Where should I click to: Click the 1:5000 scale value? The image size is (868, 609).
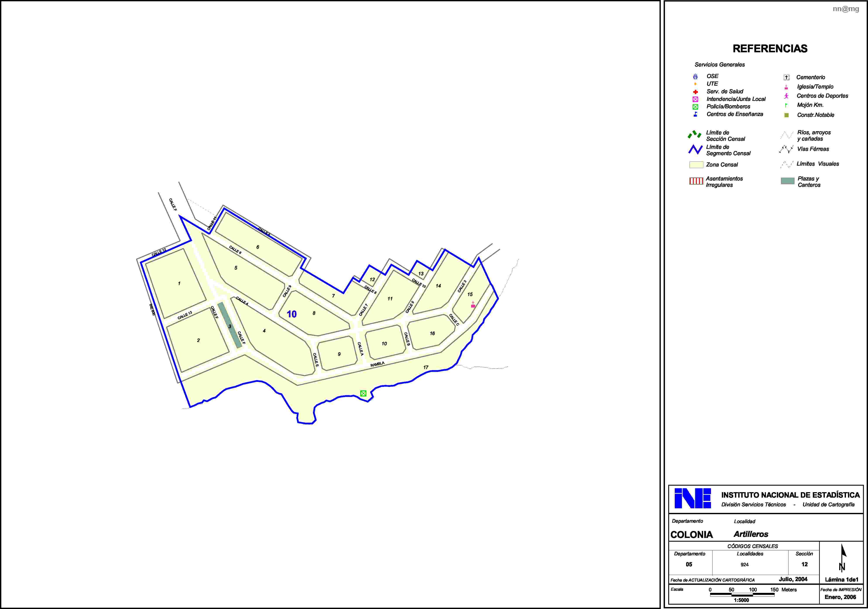741,600
